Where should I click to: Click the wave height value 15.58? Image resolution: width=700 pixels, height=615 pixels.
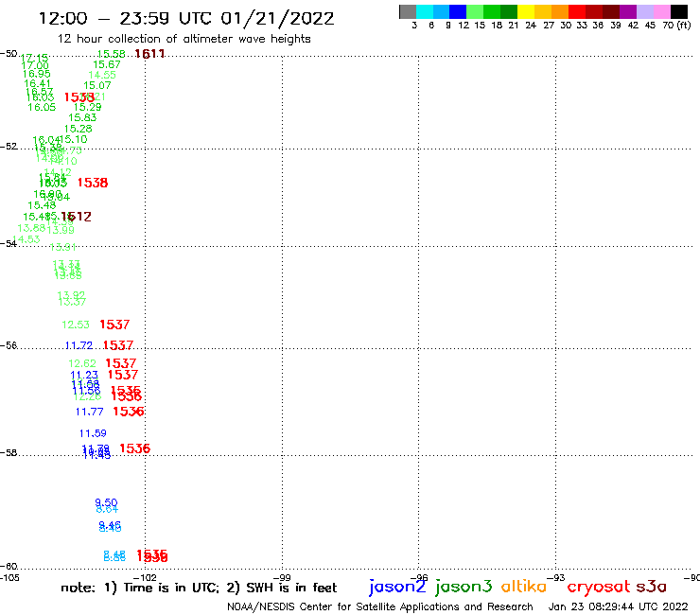[112, 54]
